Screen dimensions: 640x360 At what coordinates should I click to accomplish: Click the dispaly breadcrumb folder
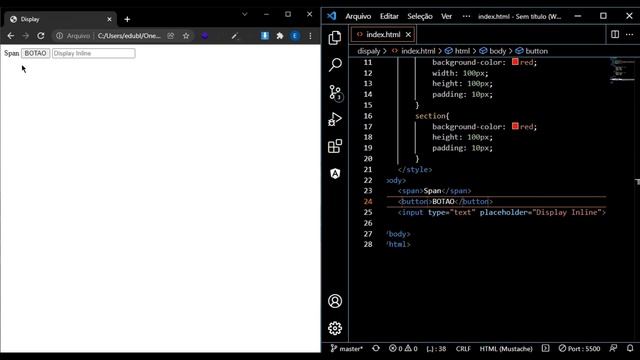pyautogui.click(x=369, y=51)
